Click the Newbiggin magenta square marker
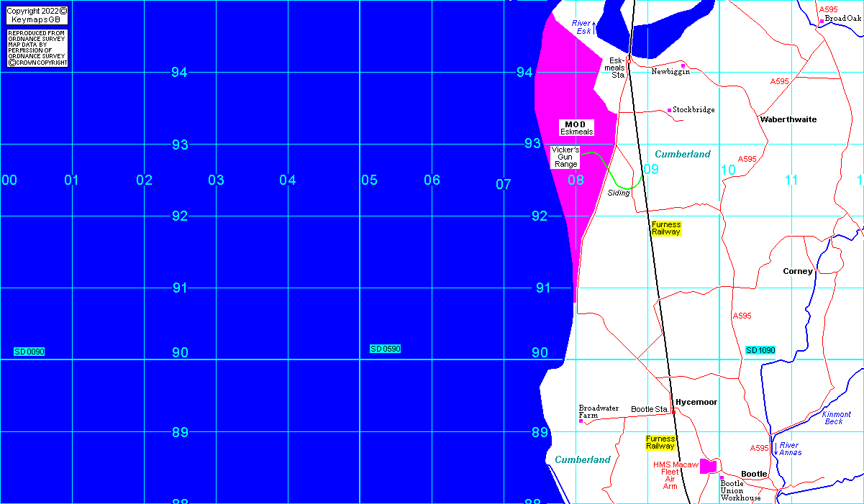Screen dimensions: 864x504 click(x=683, y=66)
